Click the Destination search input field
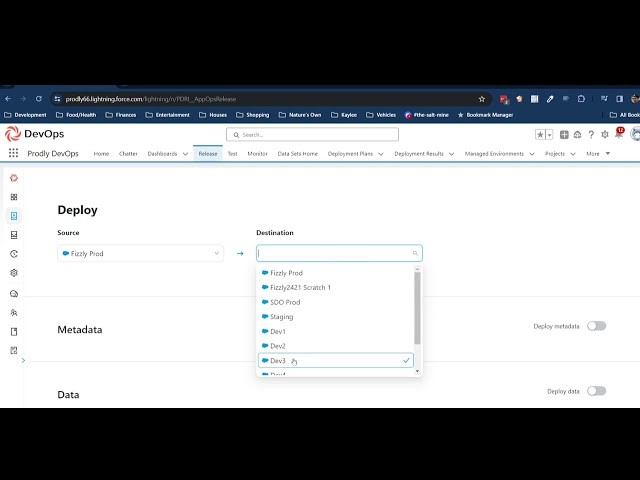Screen dimensions: 640x480 (339, 253)
